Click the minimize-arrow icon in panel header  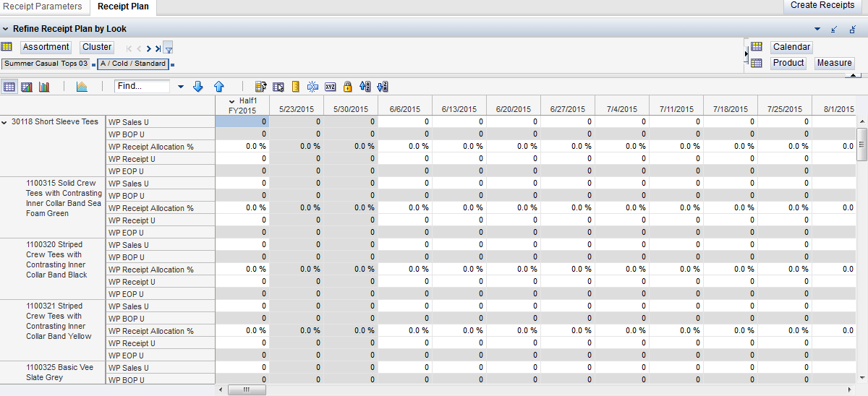pos(835,29)
